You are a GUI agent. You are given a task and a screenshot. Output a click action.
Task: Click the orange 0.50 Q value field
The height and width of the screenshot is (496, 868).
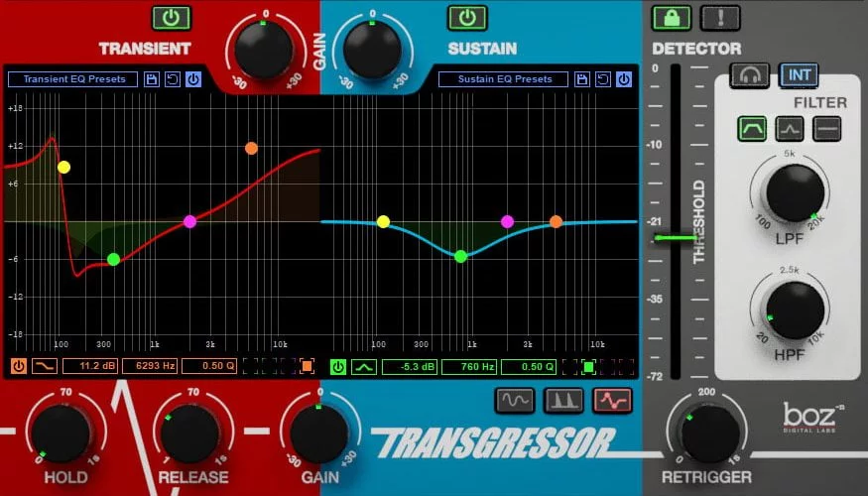(x=209, y=366)
